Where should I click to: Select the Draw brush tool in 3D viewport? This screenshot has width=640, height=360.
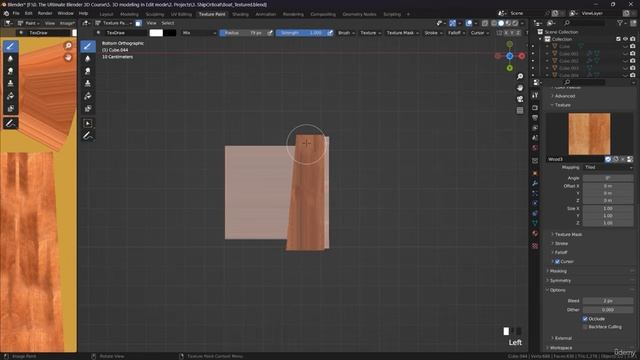pos(87,46)
